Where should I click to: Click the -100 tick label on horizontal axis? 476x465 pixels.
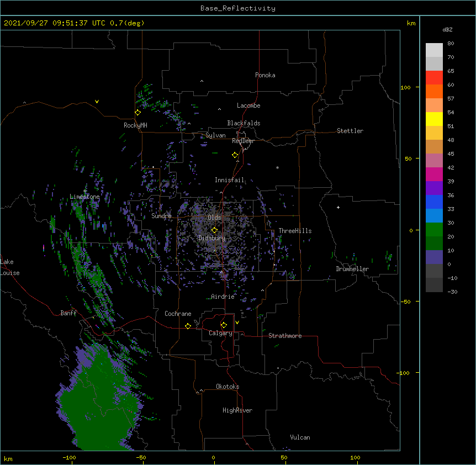coord(69,457)
